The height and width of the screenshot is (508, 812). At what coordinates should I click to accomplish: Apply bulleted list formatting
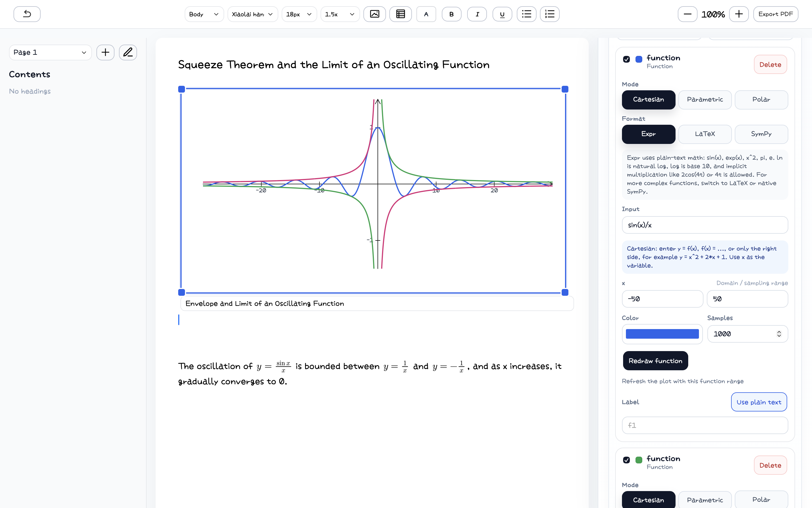(x=526, y=14)
